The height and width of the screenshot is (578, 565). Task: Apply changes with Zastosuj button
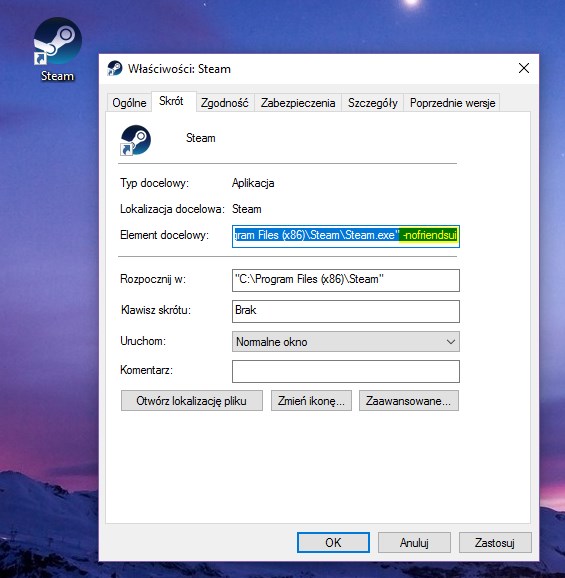click(495, 543)
